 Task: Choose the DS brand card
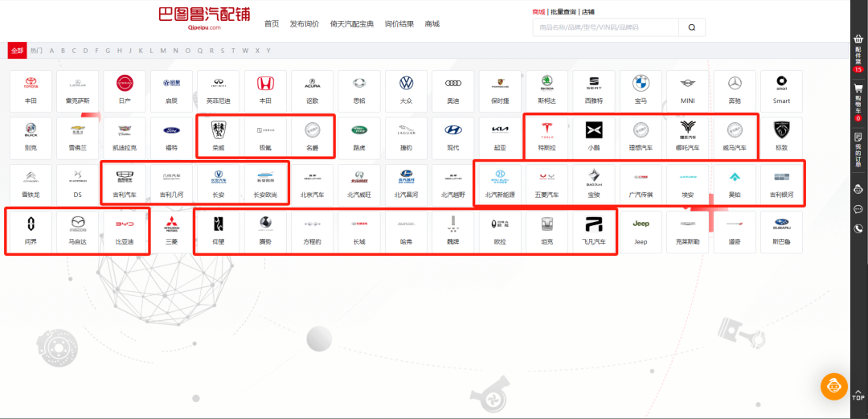[77, 186]
